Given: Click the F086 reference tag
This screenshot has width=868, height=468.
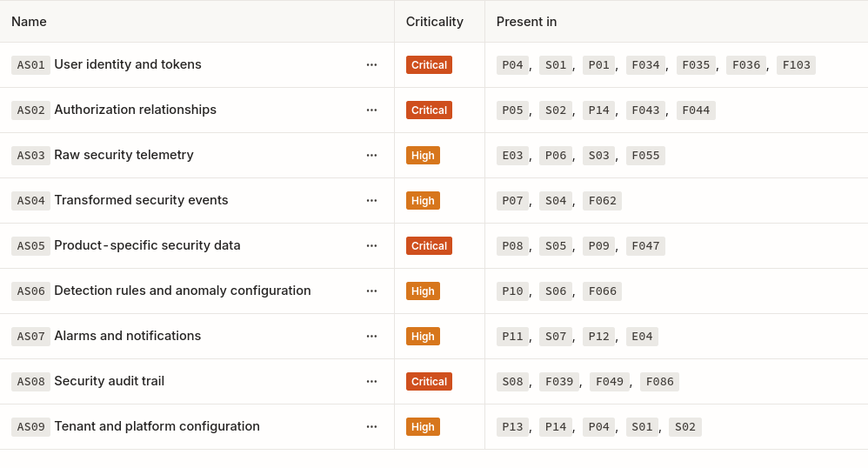Looking at the screenshot, I should (x=660, y=382).
